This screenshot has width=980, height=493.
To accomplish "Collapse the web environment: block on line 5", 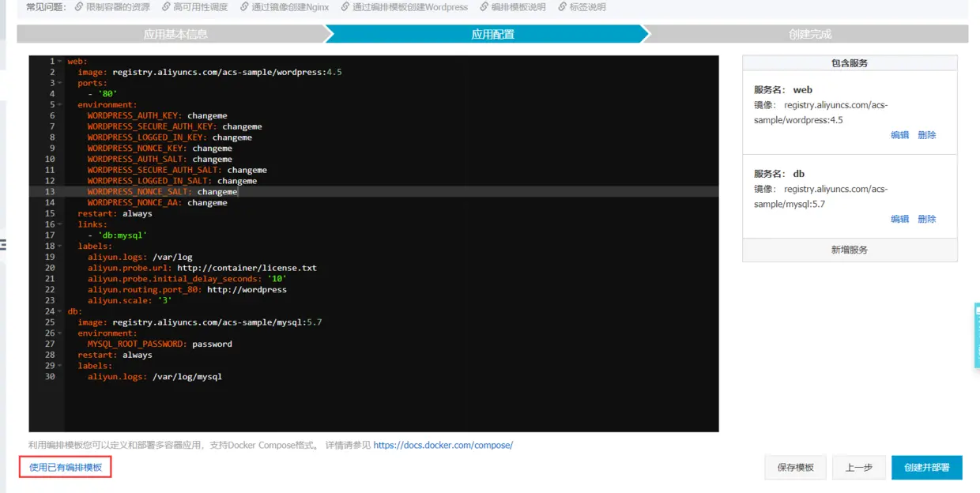I will tap(61, 104).
